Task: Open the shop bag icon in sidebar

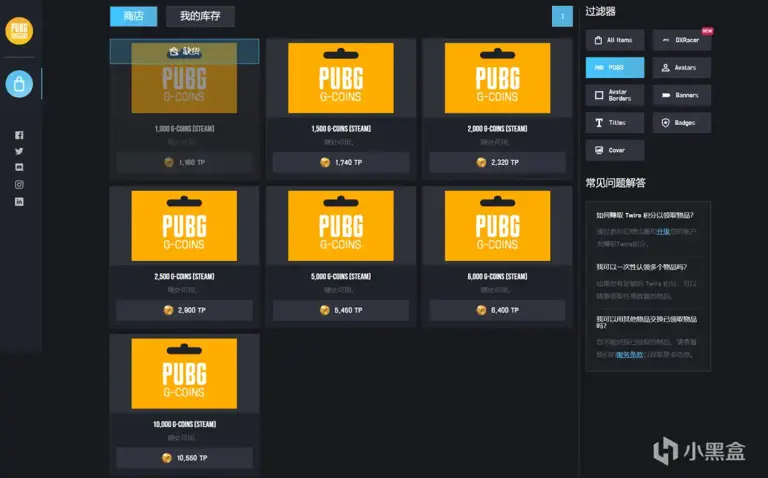Action: point(19,84)
